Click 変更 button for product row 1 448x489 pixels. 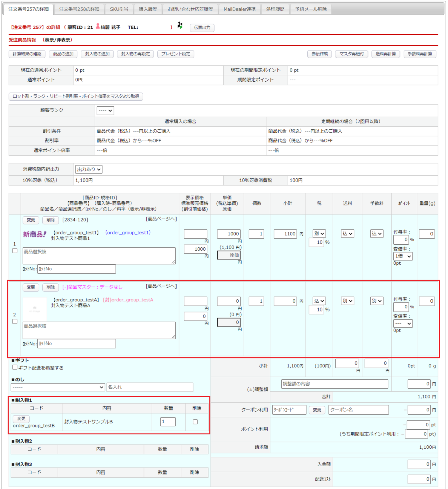coord(31,220)
